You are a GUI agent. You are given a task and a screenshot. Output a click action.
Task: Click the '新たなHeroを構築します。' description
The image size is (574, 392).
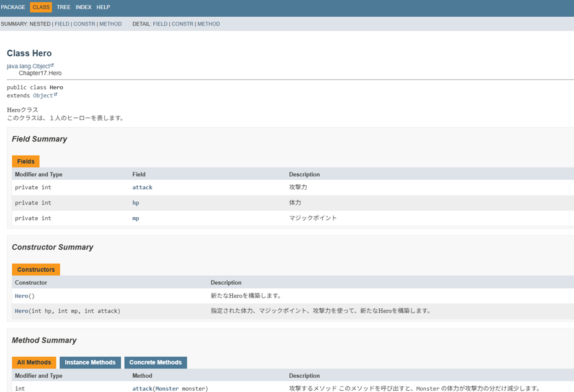[x=246, y=296]
